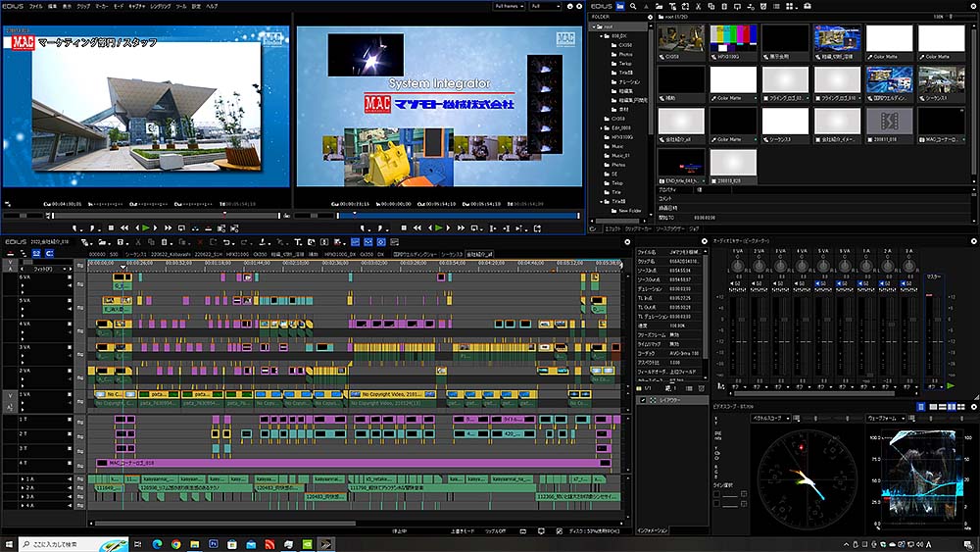This screenshot has height=552, width=980.
Task: Open Chrome from the Windows taskbar
Action: click(x=175, y=544)
